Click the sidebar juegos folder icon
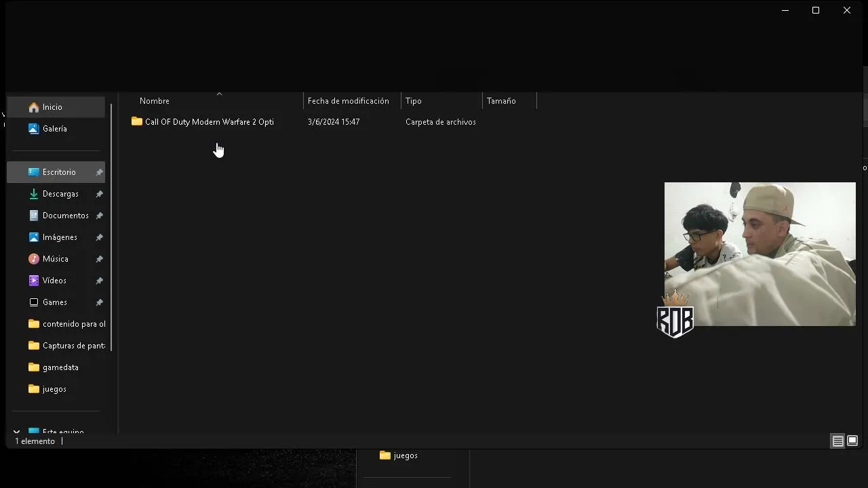868x488 pixels. point(34,389)
